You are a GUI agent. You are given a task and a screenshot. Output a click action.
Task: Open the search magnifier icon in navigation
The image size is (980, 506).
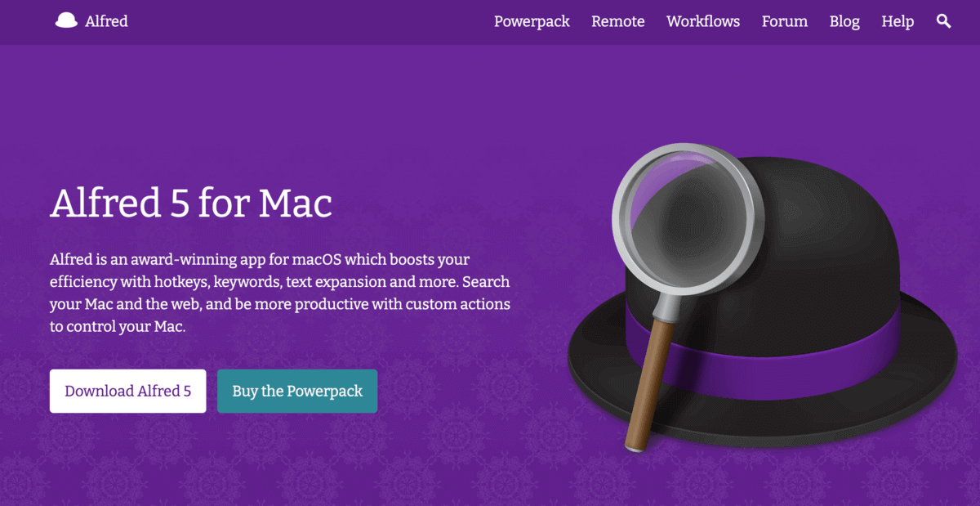944,21
